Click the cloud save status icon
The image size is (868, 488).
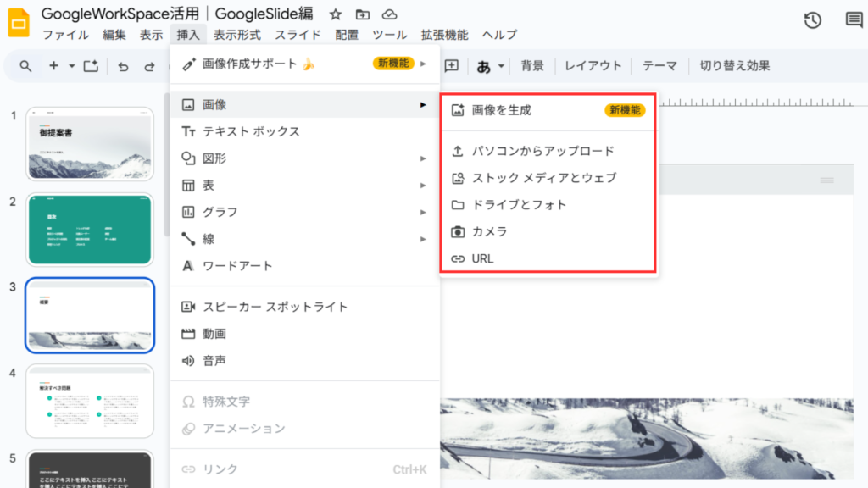coord(389,14)
